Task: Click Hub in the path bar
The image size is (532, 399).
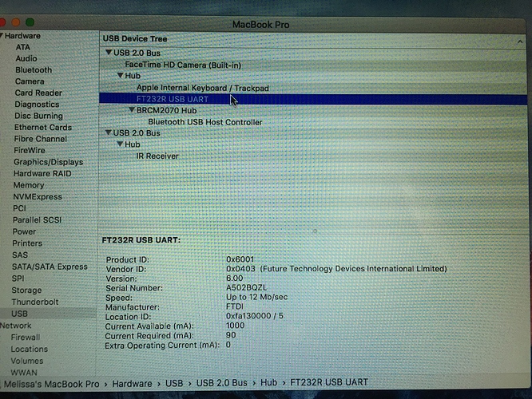Action: (268, 382)
